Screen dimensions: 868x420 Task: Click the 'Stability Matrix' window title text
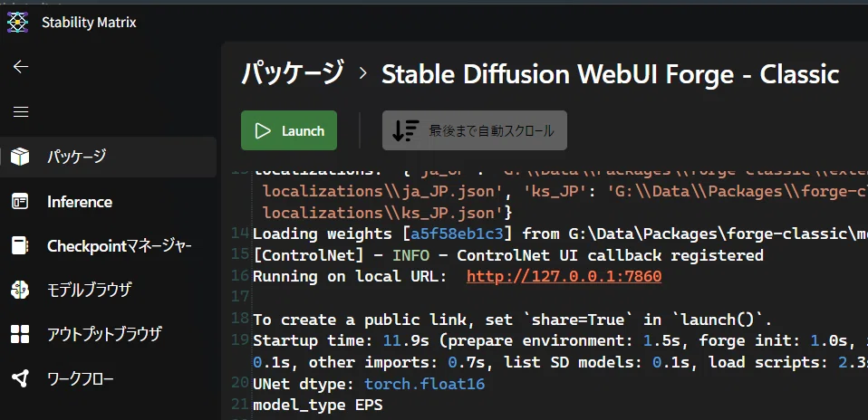coord(89,23)
